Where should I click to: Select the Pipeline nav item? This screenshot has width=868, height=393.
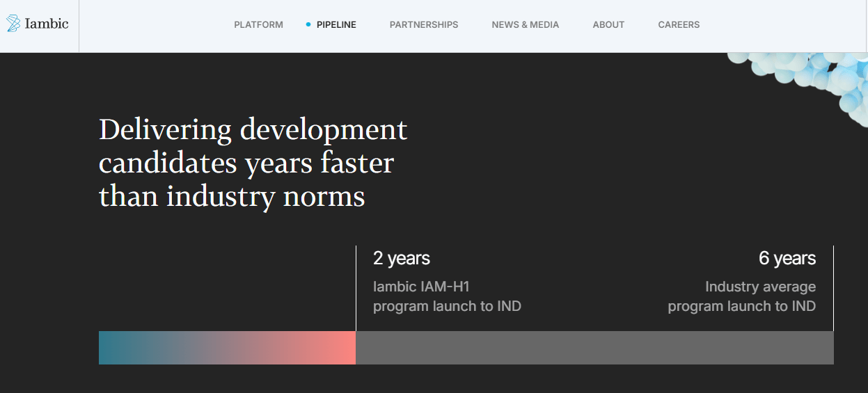point(336,24)
